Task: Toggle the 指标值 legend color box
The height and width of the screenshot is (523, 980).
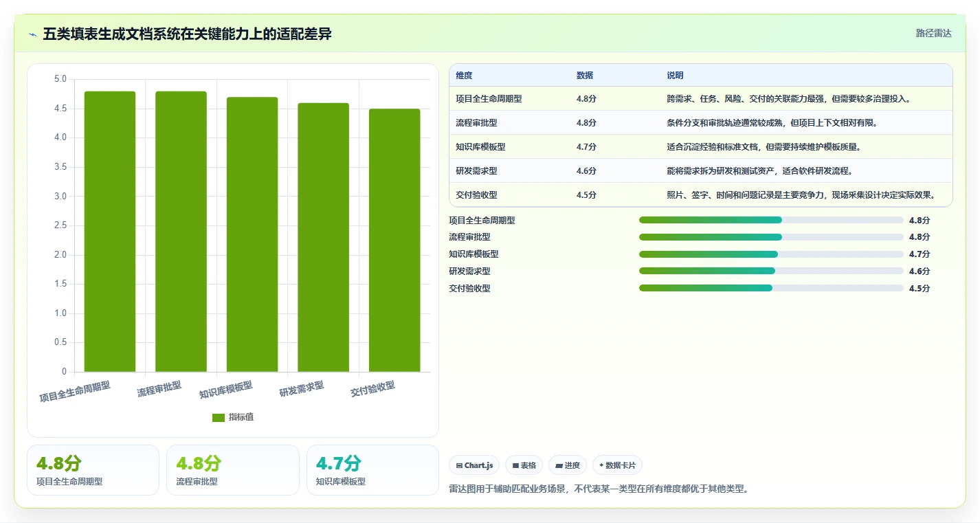Action: coord(219,417)
